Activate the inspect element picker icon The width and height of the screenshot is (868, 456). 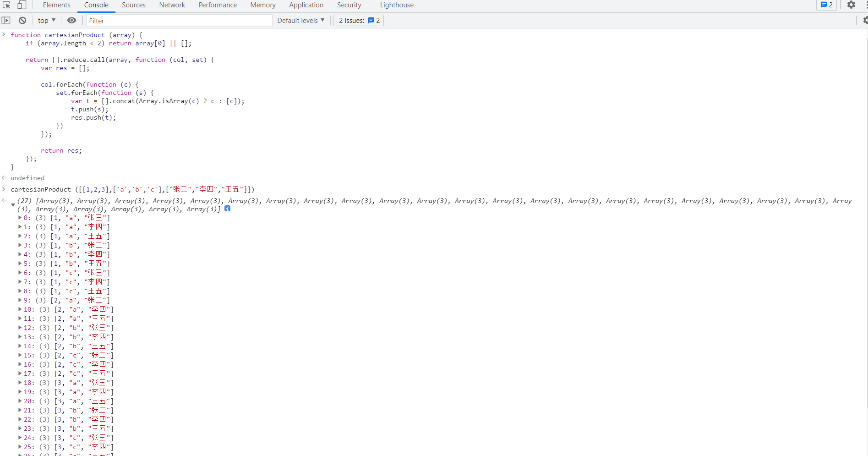tap(6, 5)
